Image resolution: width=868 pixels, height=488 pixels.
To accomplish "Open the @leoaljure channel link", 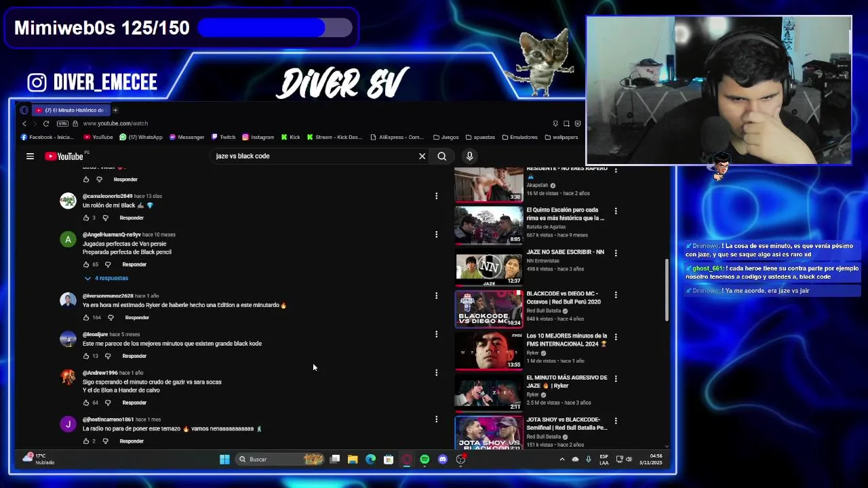I will (95, 334).
